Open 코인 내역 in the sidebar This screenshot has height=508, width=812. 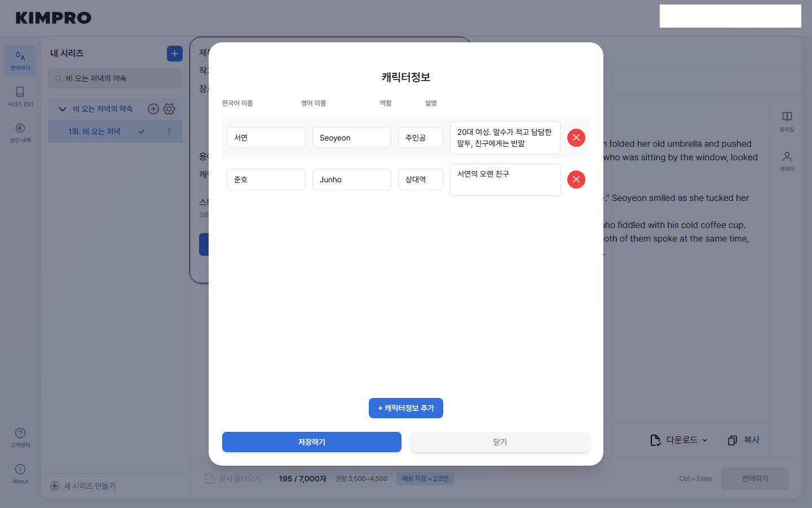[20, 133]
